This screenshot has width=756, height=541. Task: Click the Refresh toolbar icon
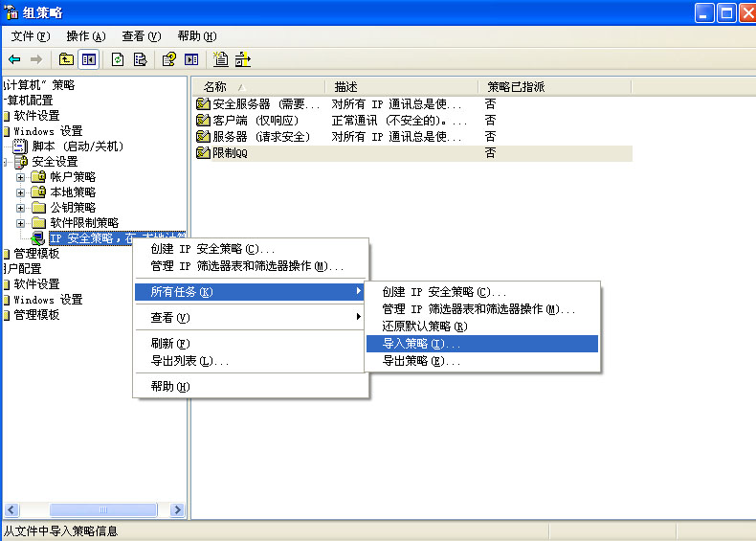[x=118, y=59]
